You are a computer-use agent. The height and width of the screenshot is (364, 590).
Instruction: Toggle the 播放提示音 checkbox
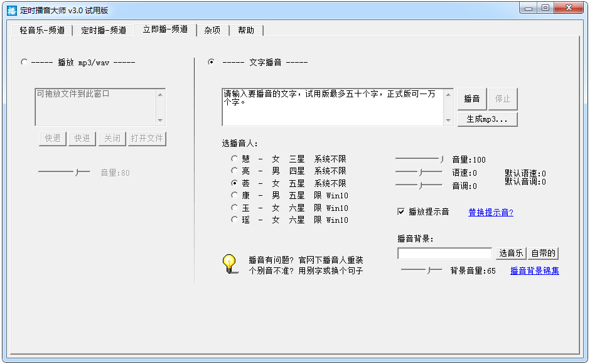tap(401, 211)
